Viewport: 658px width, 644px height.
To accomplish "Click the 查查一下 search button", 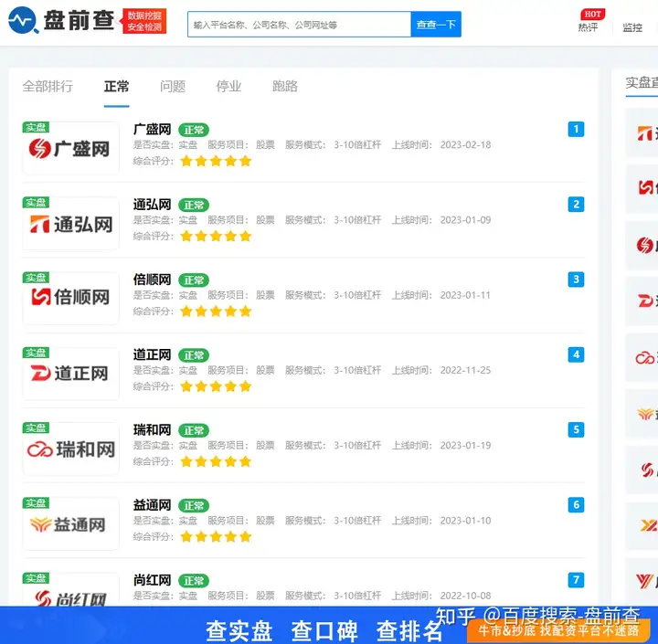I will 436,25.
